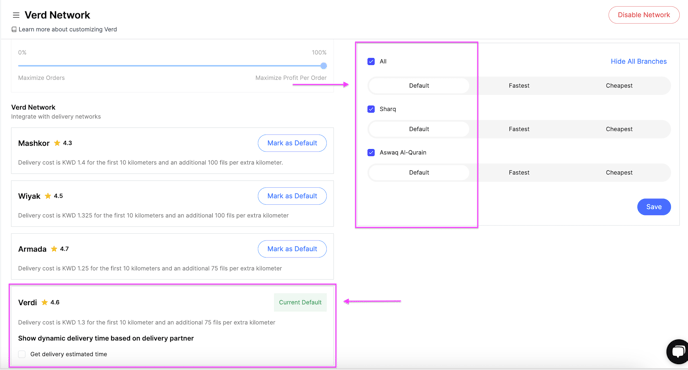Click the Maximize Orders label
Viewport: 688px width, 370px height.
(x=41, y=78)
